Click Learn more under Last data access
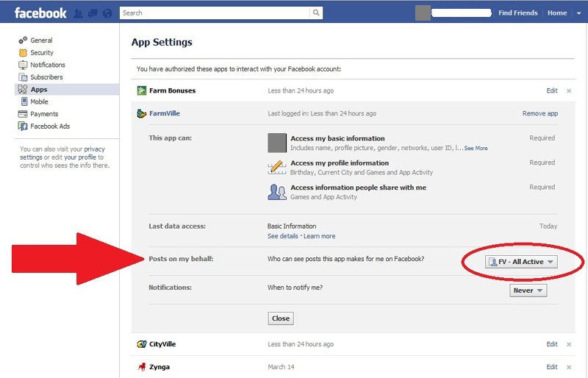Viewport: 588px width, 378px height. click(x=320, y=236)
